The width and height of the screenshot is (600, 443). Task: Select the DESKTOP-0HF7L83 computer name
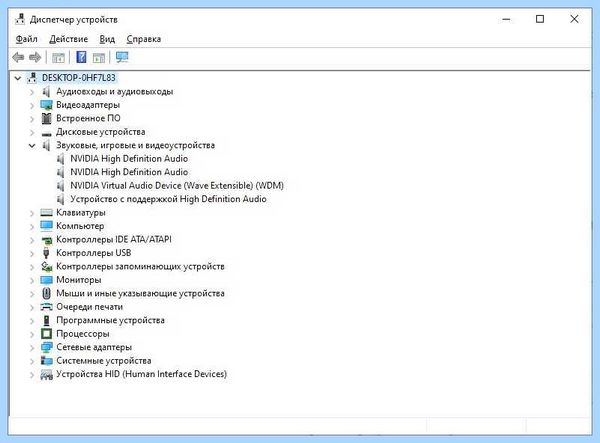[78, 78]
